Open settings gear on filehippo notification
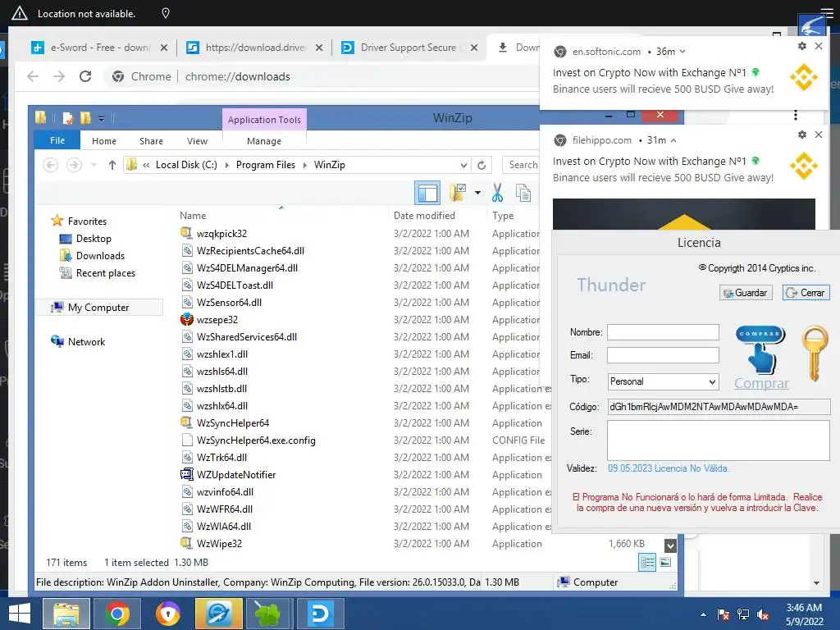840x630 pixels. point(802,135)
